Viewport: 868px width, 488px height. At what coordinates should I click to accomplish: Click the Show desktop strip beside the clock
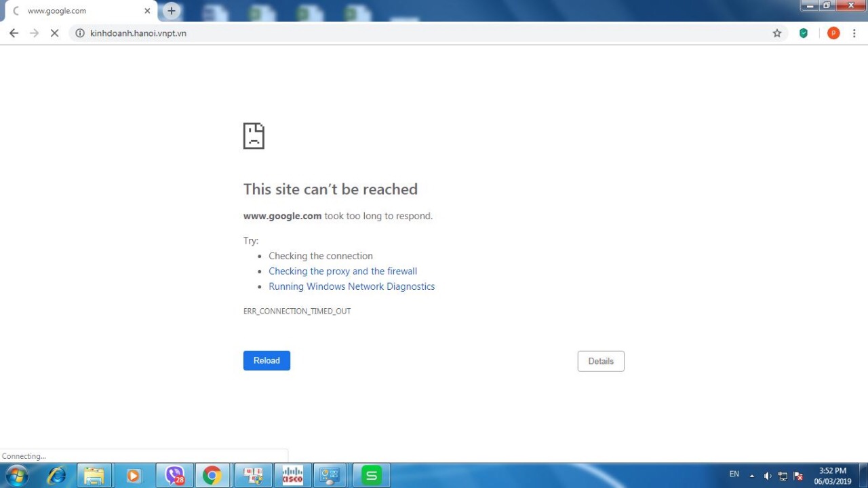point(863,476)
